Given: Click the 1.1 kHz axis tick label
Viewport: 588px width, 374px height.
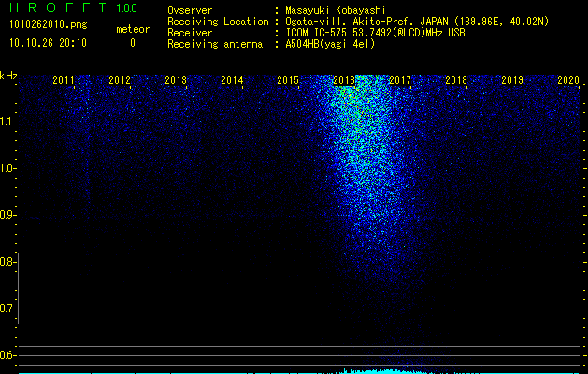Looking at the screenshot, I should 7,122.
